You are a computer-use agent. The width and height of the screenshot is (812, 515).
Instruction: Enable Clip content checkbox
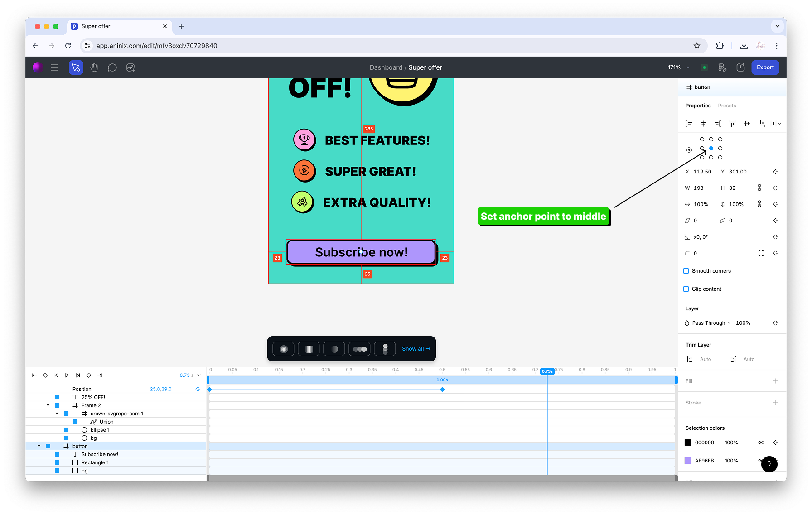pyautogui.click(x=686, y=289)
